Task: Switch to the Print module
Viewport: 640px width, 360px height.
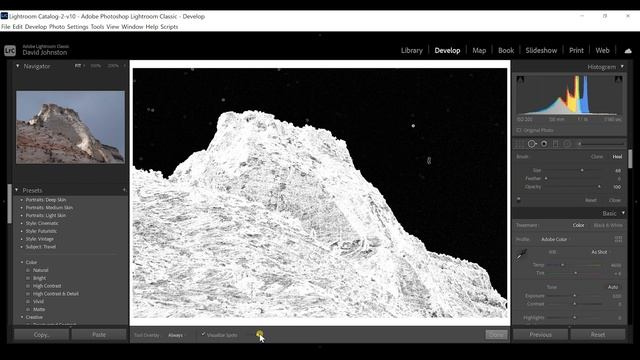Action: click(x=576, y=51)
